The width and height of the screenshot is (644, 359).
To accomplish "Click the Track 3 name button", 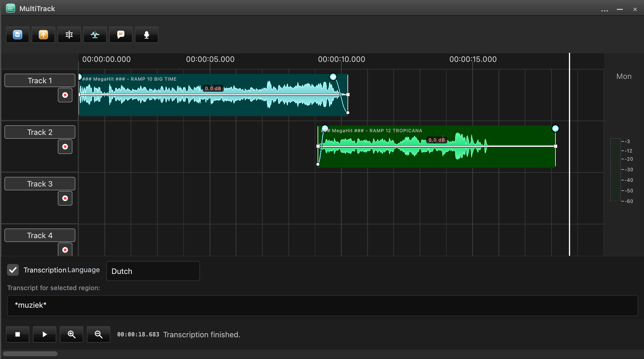I will click(40, 184).
